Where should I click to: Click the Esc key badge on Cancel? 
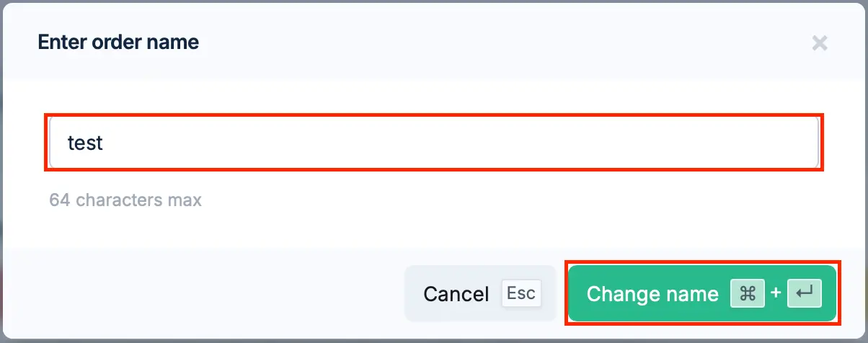tap(521, 293)
